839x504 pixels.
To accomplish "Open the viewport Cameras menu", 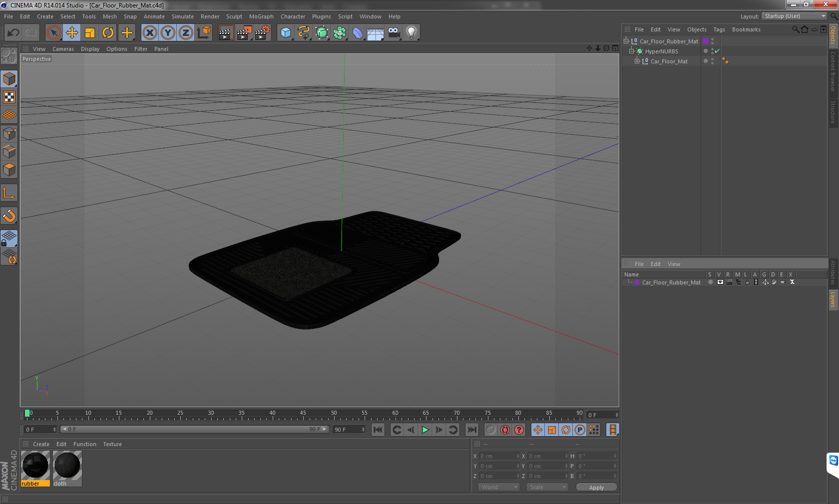I will click(63, 49).
